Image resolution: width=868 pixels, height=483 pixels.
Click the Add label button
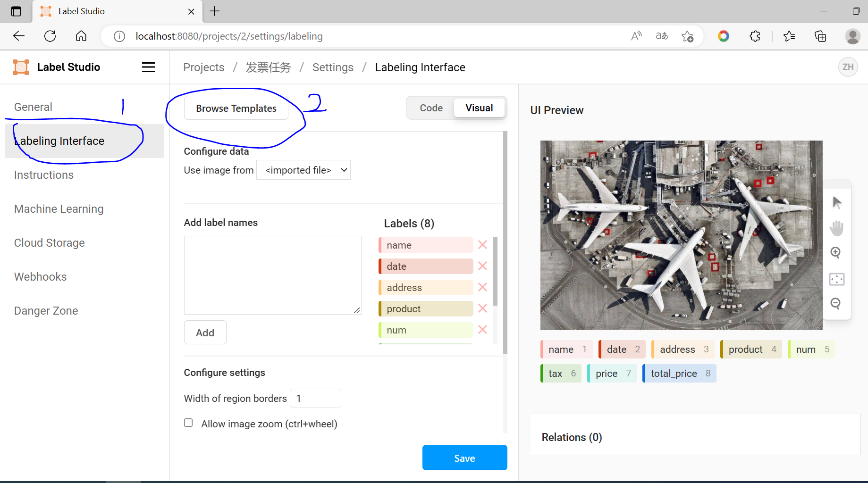pyautogui.click(x=205, y=333)
